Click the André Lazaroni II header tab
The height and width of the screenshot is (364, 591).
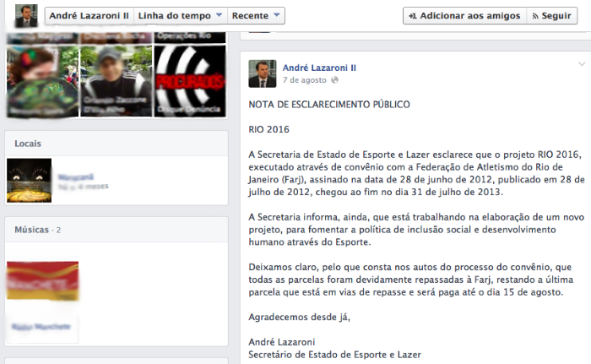89,15
